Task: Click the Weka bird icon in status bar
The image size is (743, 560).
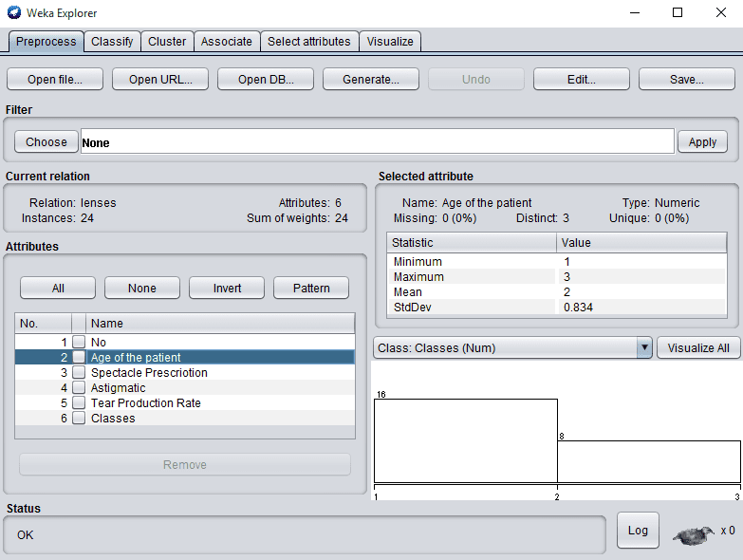Action: pos(694,535)
